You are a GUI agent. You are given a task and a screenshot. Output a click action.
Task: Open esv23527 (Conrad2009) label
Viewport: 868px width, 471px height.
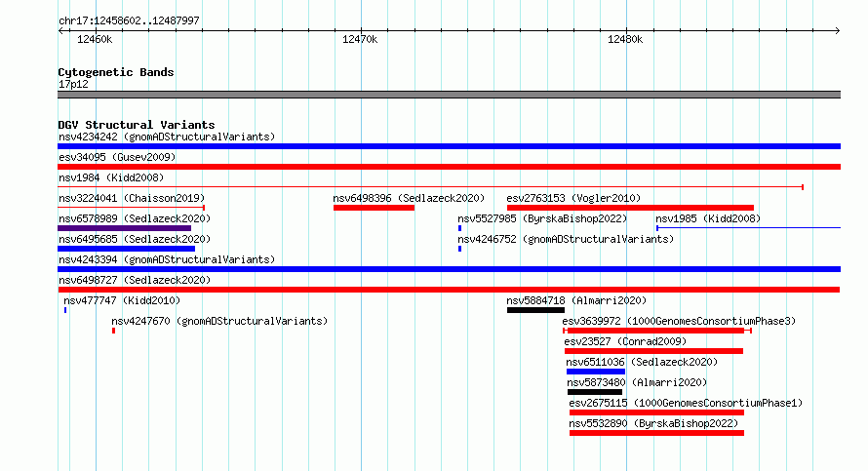pos(625,341)
